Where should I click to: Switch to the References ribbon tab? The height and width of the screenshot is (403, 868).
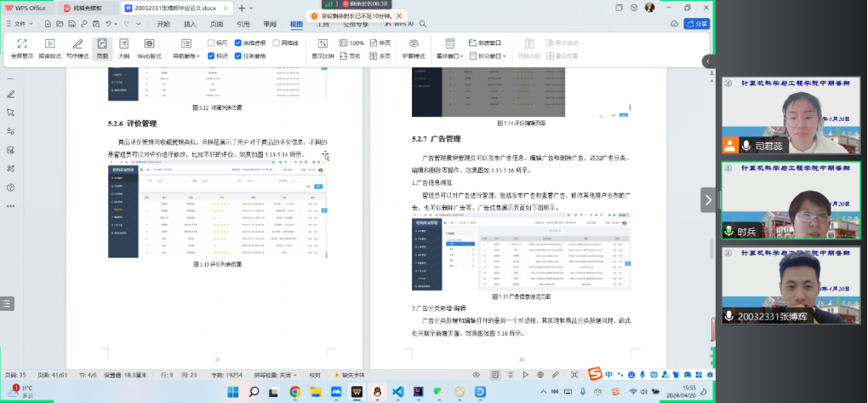(243, 24)
